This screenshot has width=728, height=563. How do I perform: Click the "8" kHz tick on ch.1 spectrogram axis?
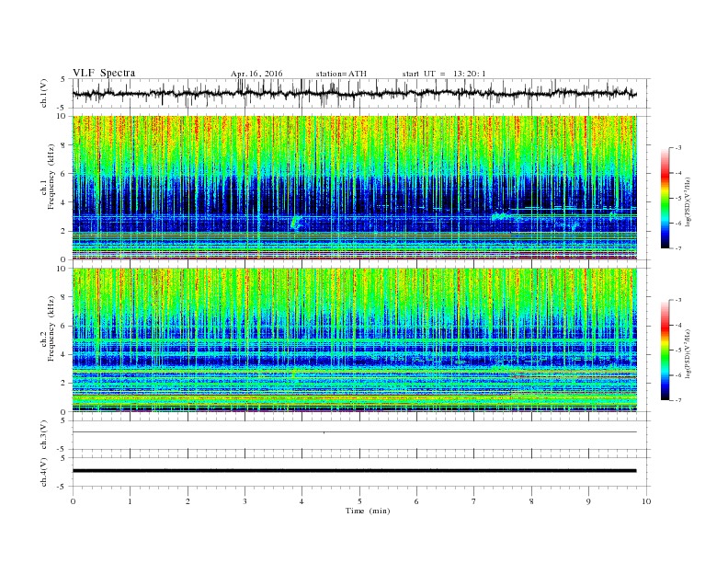click(x=63, y=145)
